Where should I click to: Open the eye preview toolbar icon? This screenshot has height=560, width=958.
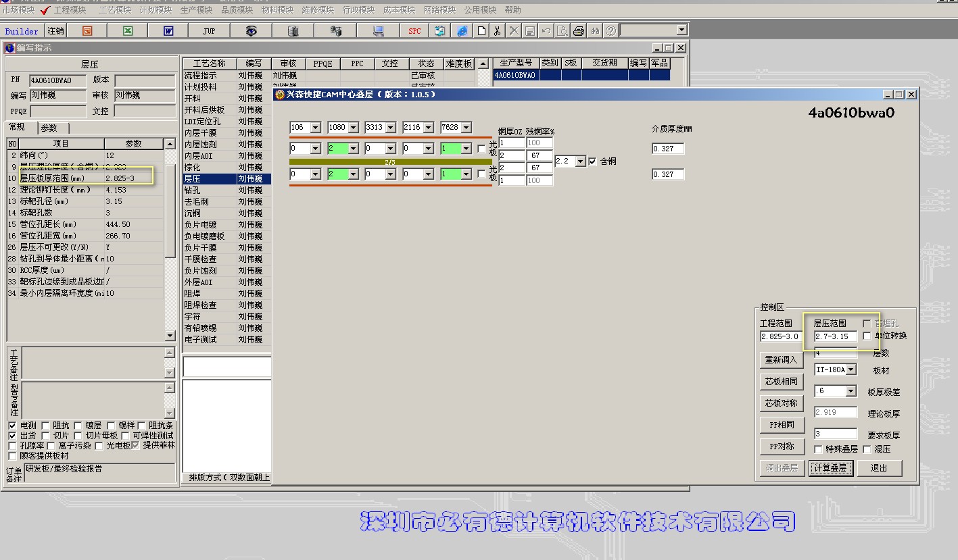[x=251, y=31]
